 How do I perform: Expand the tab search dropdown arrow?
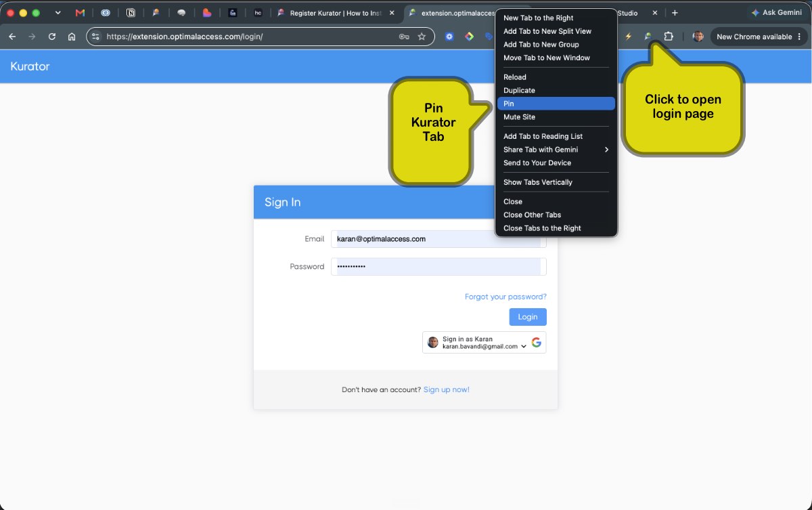click(58, 13)
